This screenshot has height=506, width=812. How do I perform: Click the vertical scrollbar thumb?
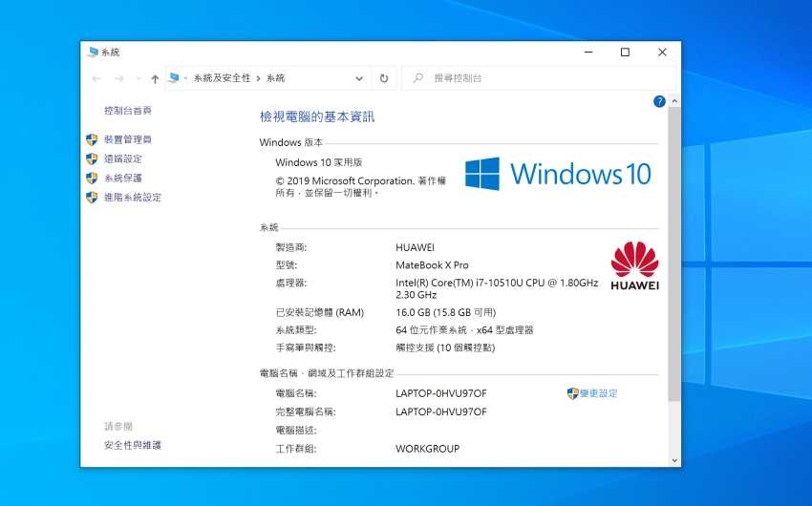coord(674,254)
